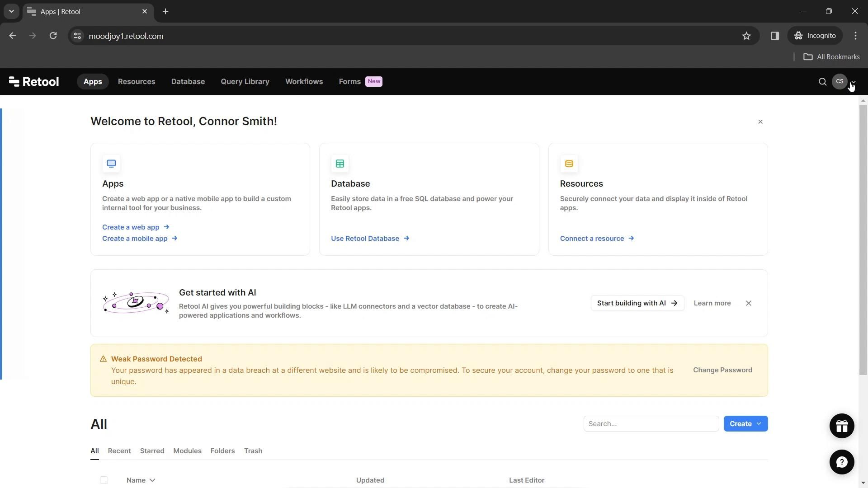This screenshot has width=868, height=488.
Task: Click the CS user avatar
Action: click(x=840, y=82)
